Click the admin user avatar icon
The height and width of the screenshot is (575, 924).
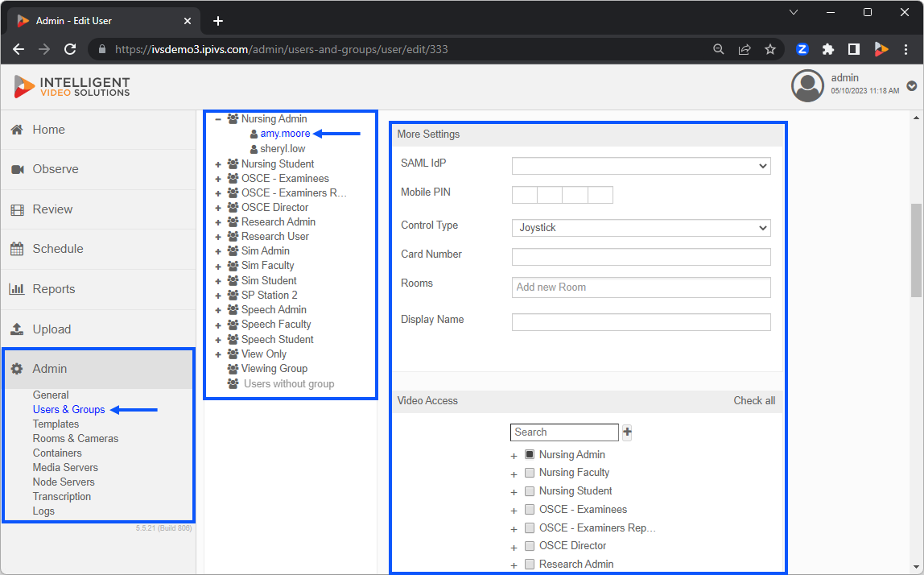[807, 85]
